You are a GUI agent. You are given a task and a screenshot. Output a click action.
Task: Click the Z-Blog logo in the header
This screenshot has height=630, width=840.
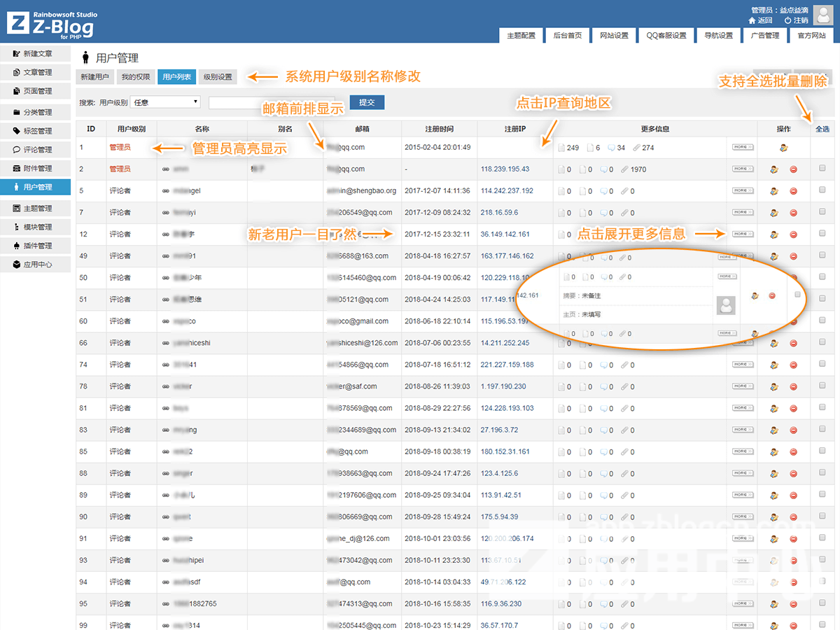click(51, 24)
